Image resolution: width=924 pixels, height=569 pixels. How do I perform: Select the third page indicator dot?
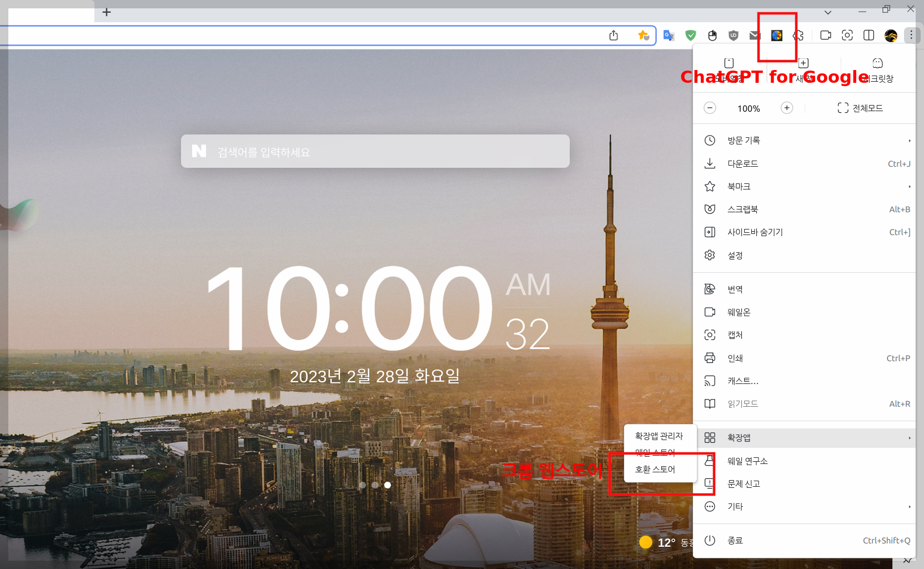[x=388, y=485]
